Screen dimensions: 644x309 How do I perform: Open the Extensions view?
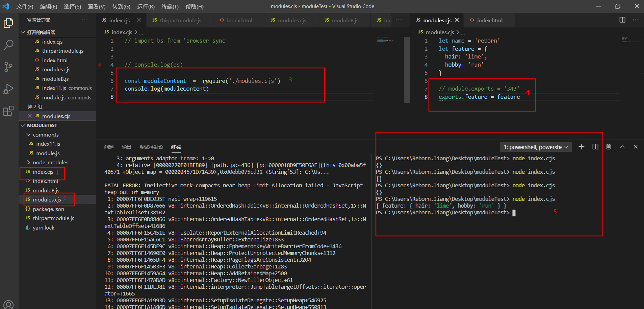8,111
